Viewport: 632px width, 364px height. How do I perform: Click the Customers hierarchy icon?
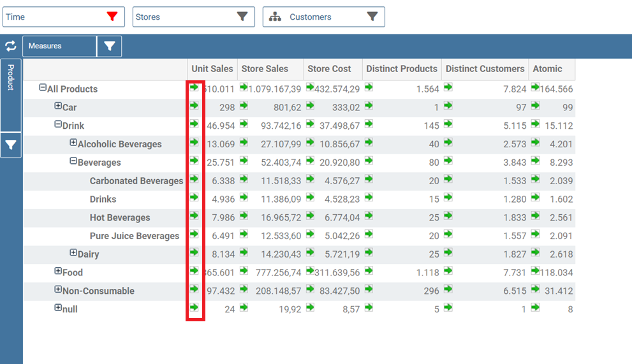[276, 17]
